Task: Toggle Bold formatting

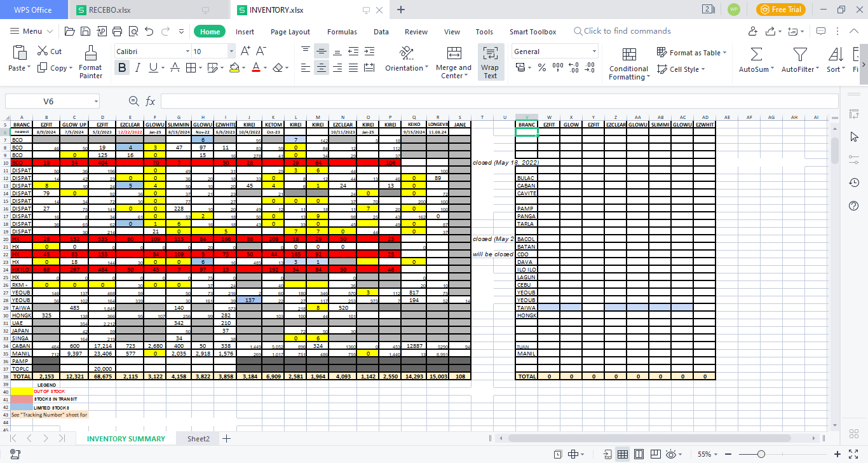Action: (122, 68)
